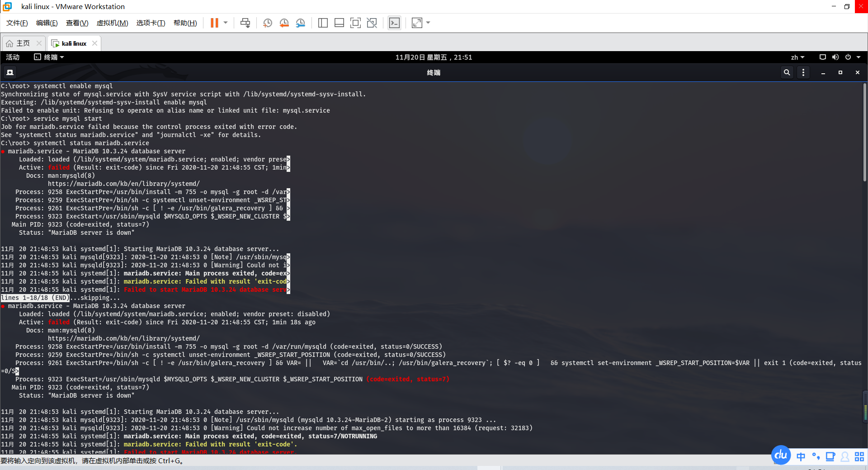Click the 活动 button in the top bar
868x470 pixels.
click(13, 57)
